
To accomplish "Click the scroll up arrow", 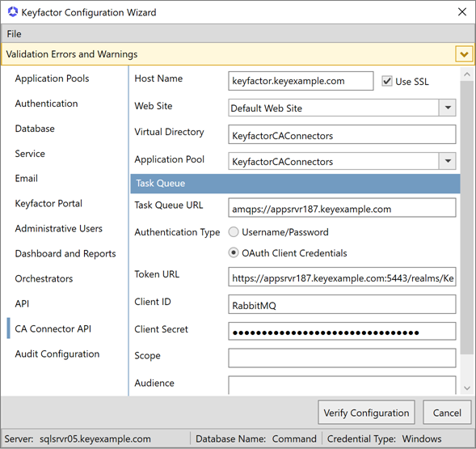I will [467, 74].
